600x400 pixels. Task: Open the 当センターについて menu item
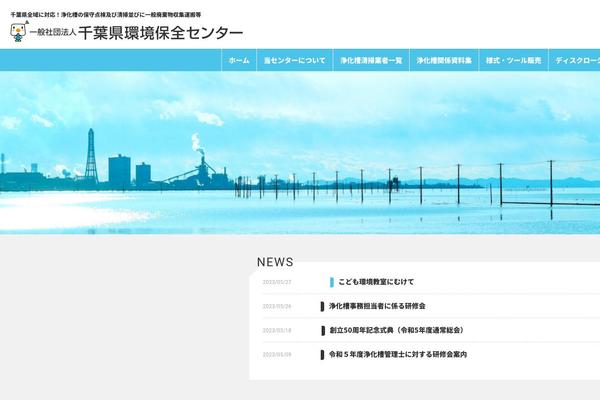(x=295, y=60)
